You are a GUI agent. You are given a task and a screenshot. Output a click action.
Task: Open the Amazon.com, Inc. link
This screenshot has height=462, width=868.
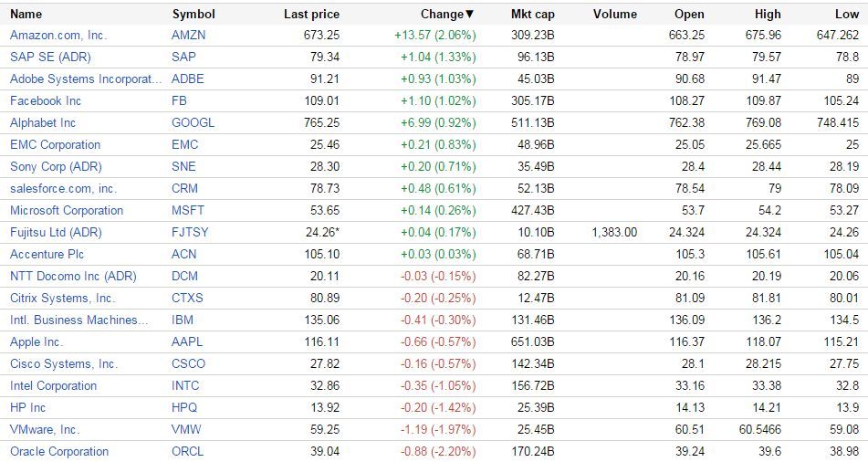58,35
